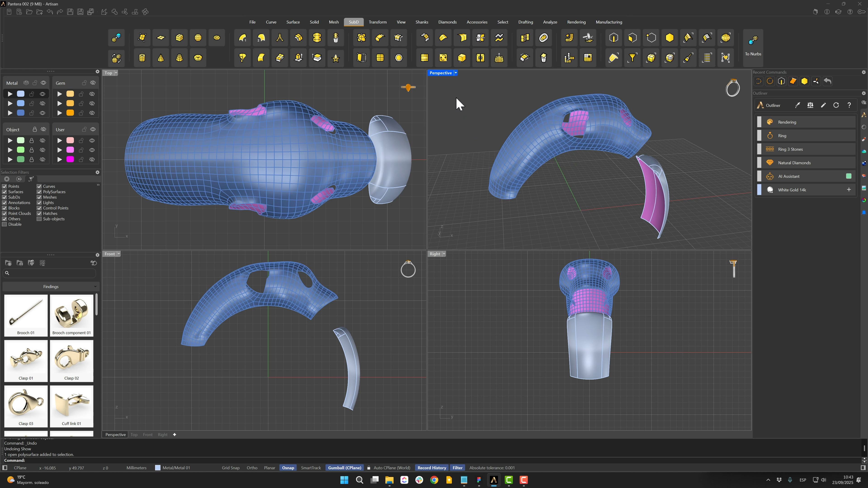The height and width of the screenshot is (488, 868).
Task: Click the save icon in top toolbar
Action: [x=70, y=12]
